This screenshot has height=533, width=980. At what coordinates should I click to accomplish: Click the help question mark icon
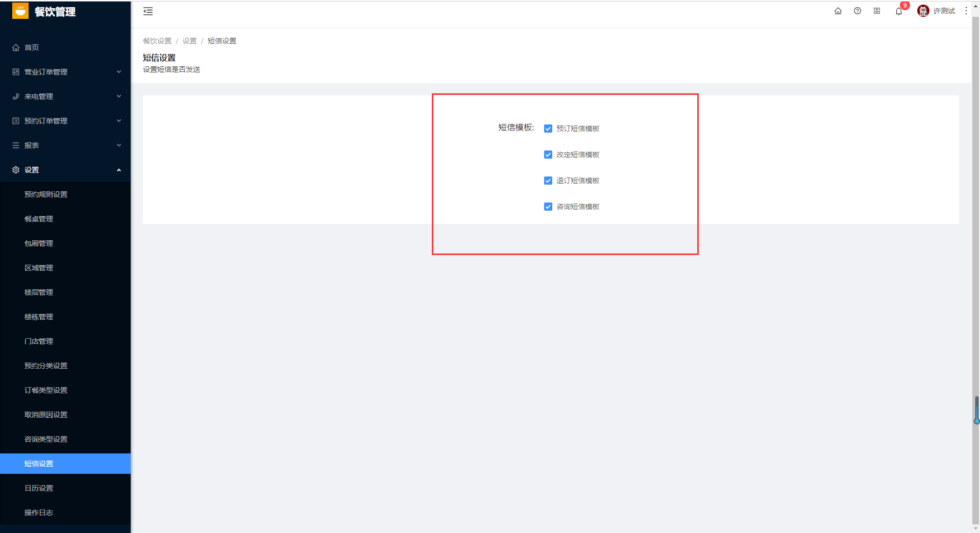click(857, 11)
